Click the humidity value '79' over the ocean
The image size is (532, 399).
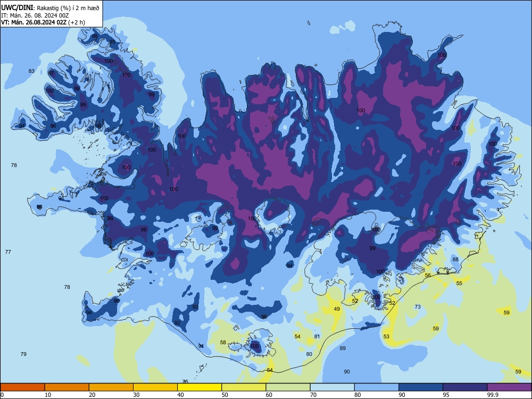pos(23,354)
